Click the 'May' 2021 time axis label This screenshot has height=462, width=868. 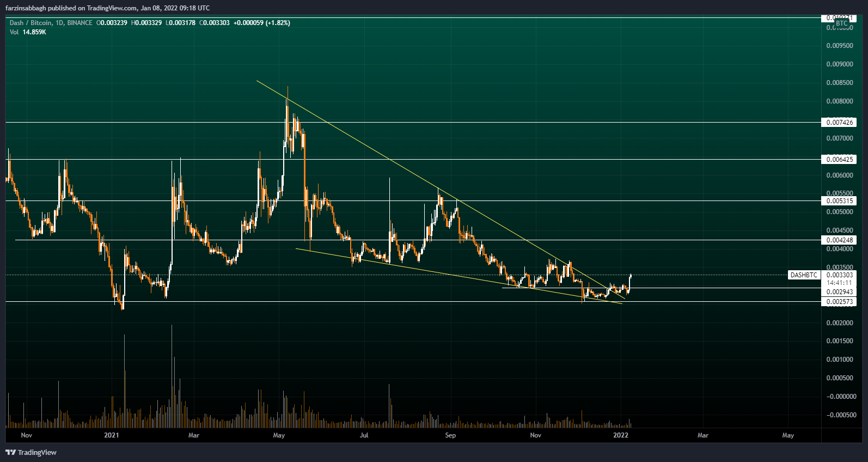click(279, 435)
